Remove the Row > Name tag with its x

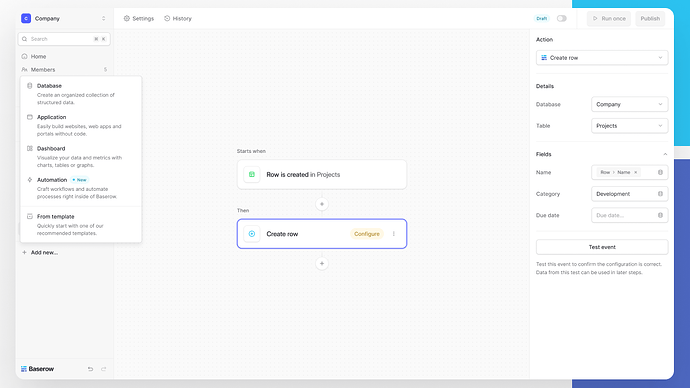635,172
